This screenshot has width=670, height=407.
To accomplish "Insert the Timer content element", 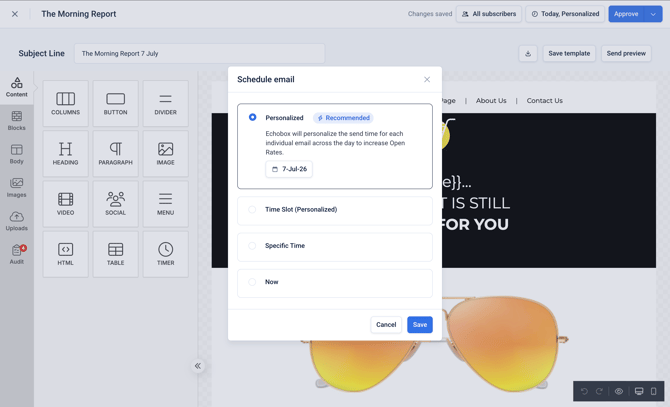I will 165,254.
